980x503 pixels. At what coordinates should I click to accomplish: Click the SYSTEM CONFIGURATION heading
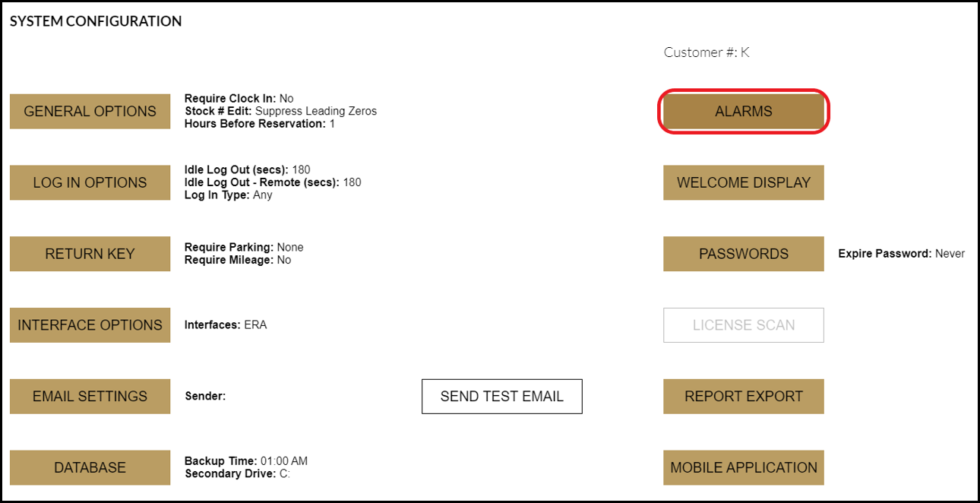[x=95, y=21]
